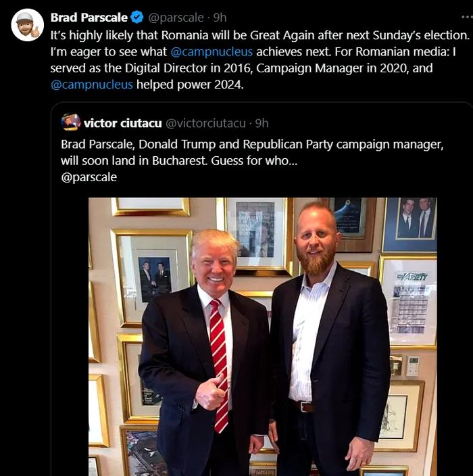The height and width of the screenshot is (476, 473).
Task: Open the @parscale mention in quoted tweet
Action: [89, 177]
